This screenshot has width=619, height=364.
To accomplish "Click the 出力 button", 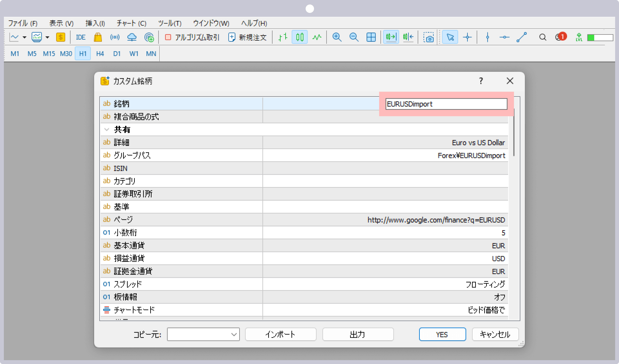I will click(x=358, y=334).
